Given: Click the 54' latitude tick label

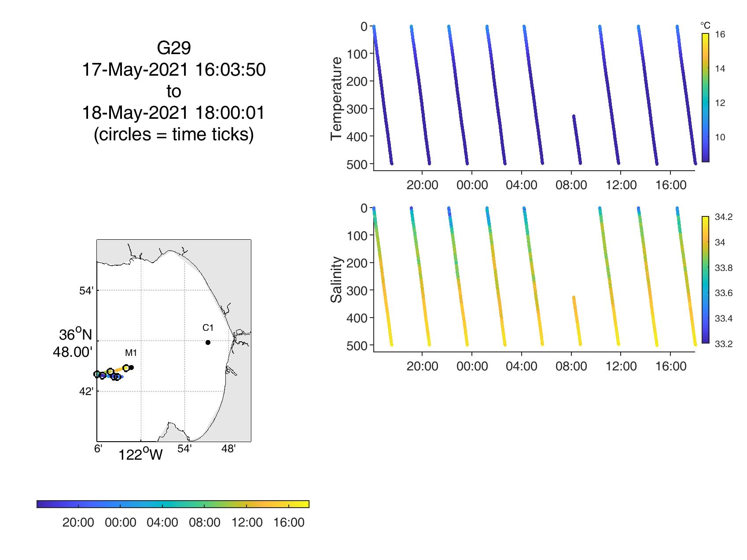Looking at the screenshot, I should 86,291.
